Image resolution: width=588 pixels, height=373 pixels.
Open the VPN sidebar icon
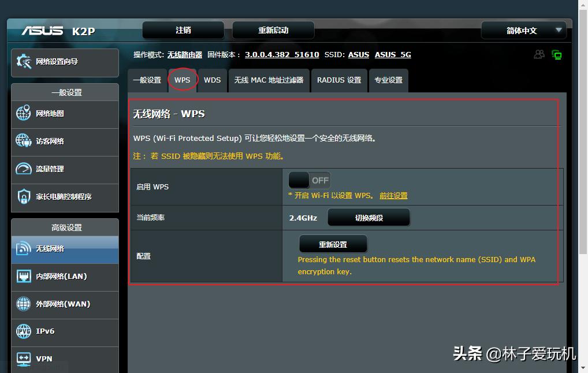pos(23,359)
